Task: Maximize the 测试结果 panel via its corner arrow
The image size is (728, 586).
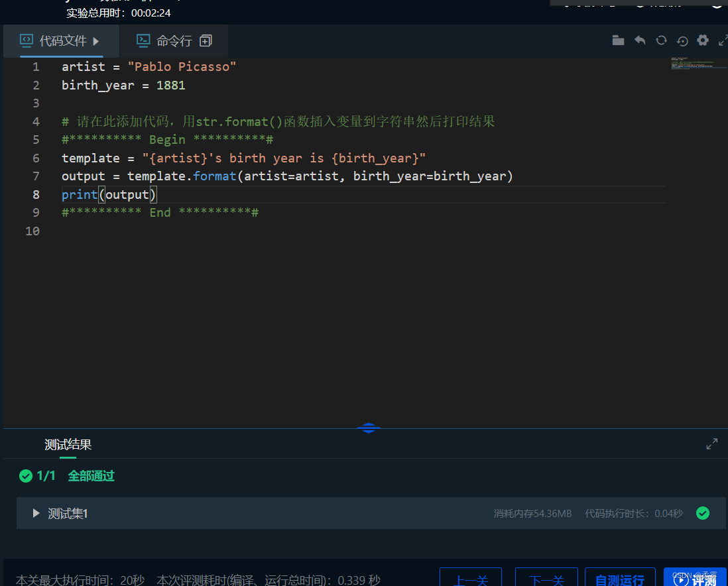Action: tap(711, 443)
